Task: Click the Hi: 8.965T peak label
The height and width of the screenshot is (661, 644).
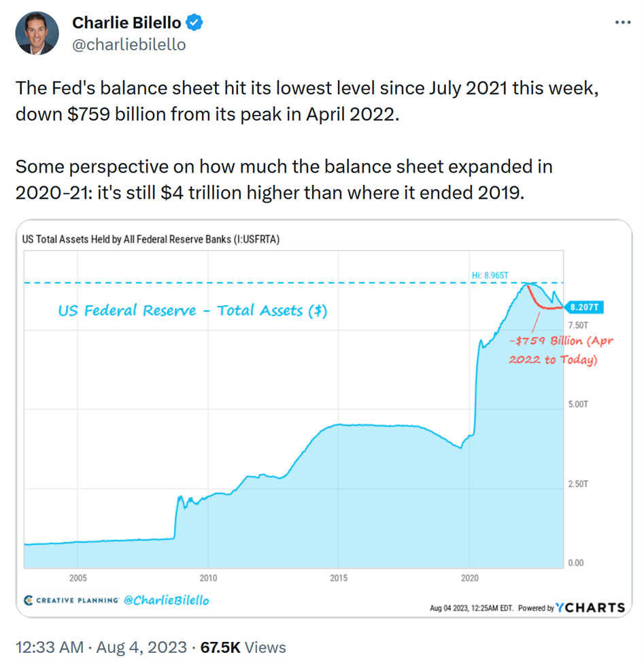Action: pos(490,275)
